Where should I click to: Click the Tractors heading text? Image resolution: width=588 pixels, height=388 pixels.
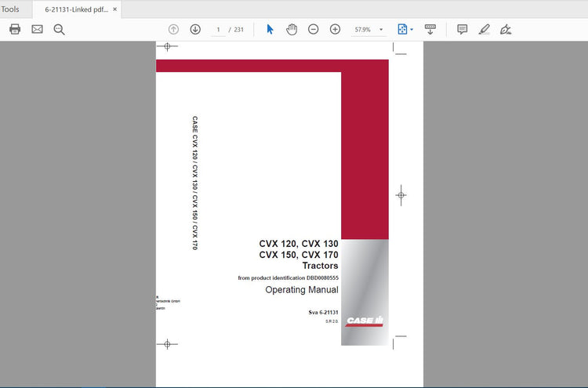(x=320, y=266)
